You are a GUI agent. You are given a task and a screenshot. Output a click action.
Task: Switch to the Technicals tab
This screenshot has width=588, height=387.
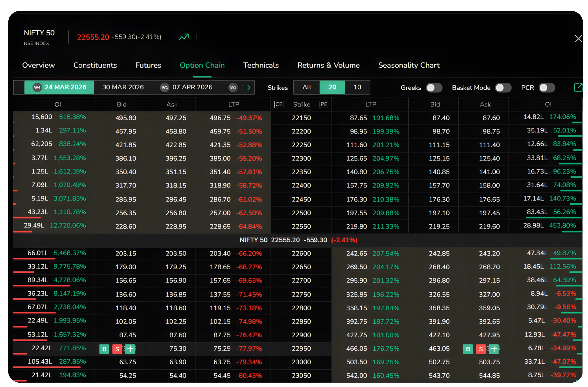point(261,65)
